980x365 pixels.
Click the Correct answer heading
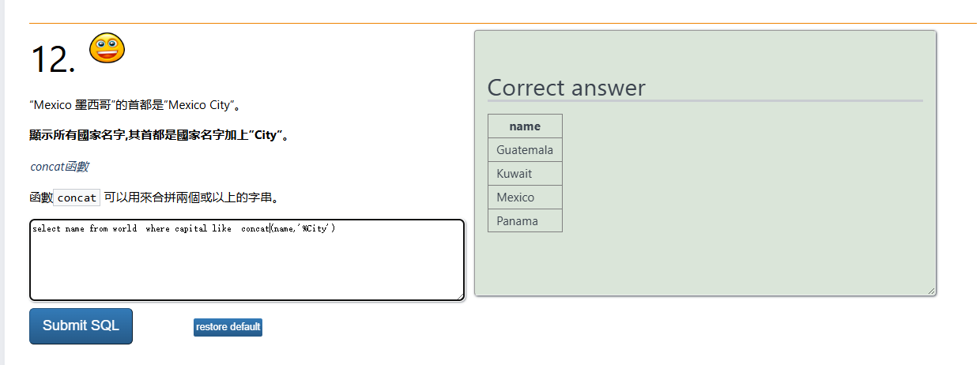pyautogui.click(x=566, y=88)
